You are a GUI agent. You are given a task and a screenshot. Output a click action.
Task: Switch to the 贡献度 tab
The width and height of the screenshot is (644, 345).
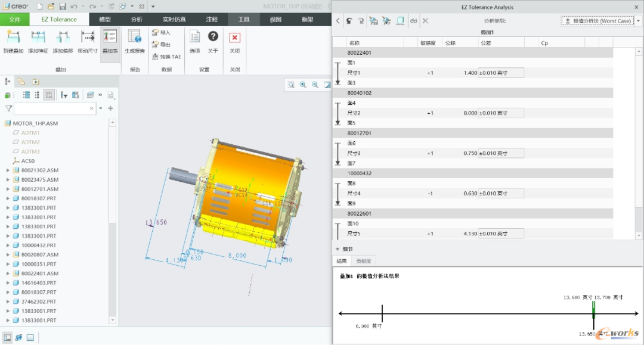(364, 261)
